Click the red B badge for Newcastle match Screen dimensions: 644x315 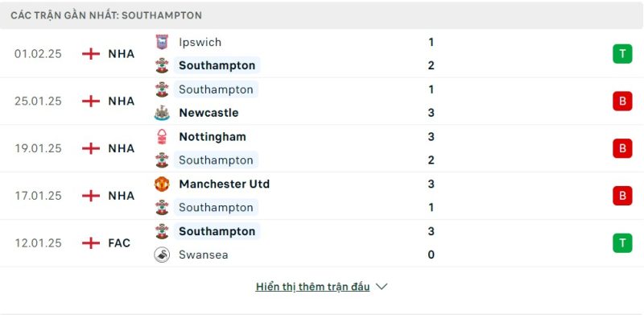click(622, 102)
